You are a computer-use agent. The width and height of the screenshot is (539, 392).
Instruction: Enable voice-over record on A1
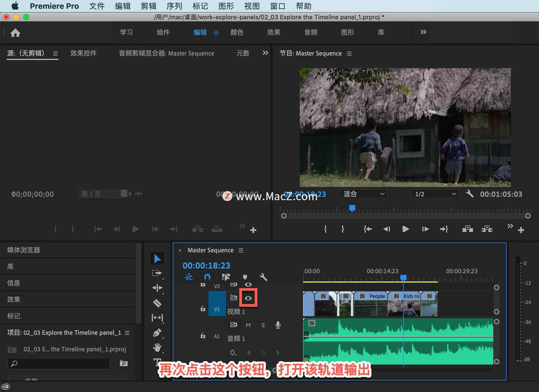tap(278, 325)
